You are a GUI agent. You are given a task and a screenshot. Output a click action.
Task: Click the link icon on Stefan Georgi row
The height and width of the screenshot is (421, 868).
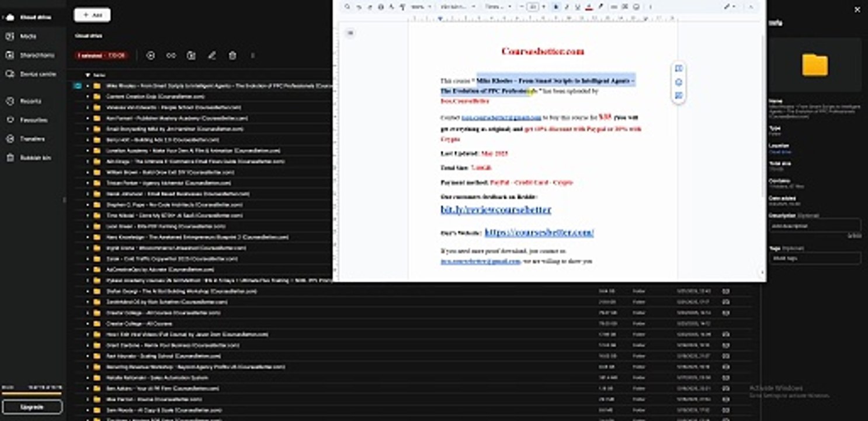point(726,291)
